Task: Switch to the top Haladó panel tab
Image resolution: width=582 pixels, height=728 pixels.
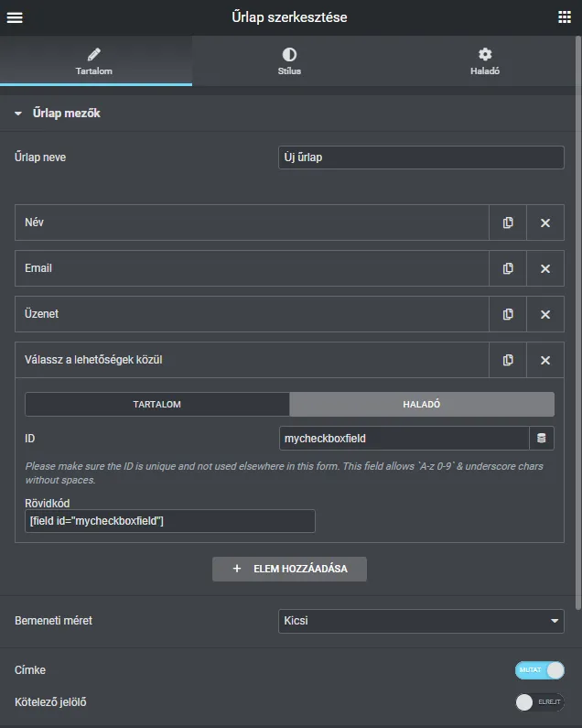Action: (x=484, y=60)
